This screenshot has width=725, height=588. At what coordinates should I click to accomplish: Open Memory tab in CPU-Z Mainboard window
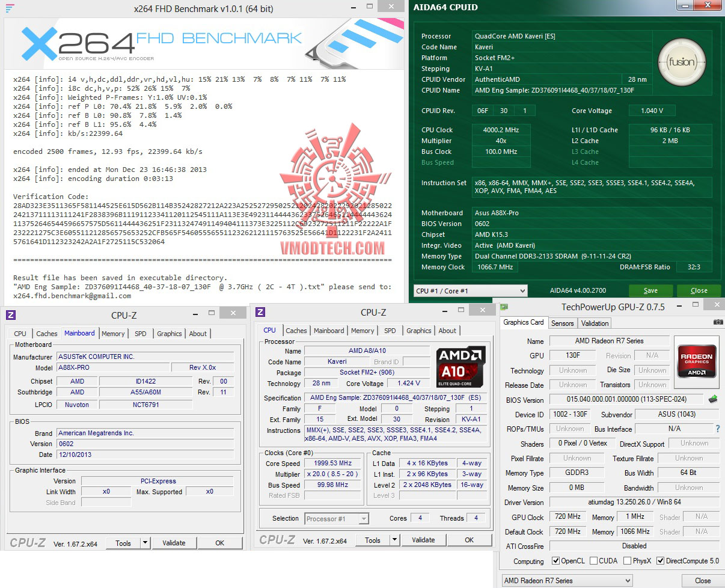113,334
